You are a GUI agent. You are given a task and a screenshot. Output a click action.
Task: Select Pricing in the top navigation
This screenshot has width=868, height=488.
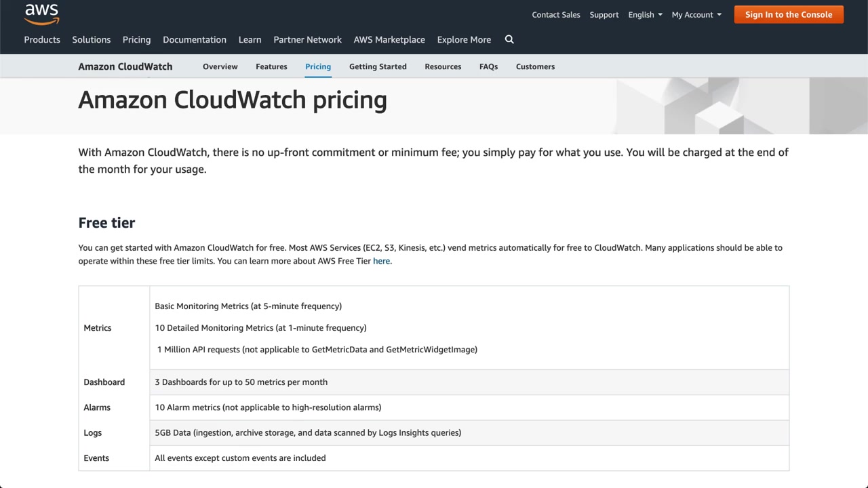tap(136, 40)
